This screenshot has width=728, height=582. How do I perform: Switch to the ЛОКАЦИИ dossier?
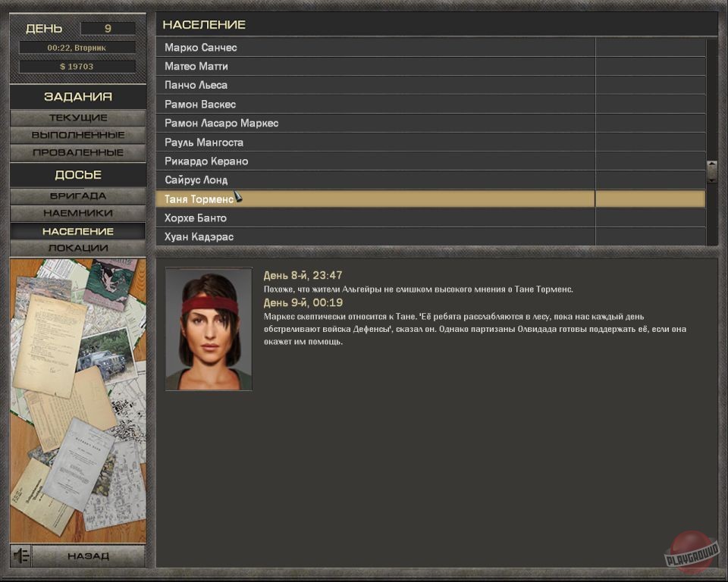(78, 249)
